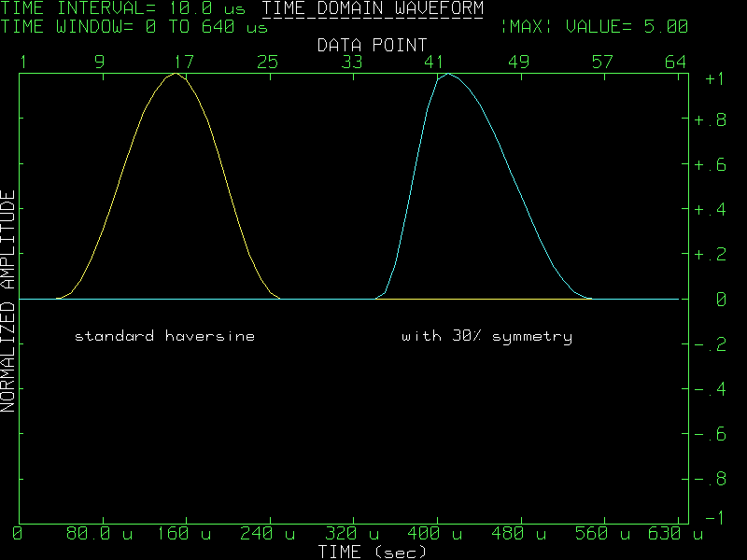Click the -.4 amplitude label
The width and height of the screenshot is (747, 560).
pos(711,389)
